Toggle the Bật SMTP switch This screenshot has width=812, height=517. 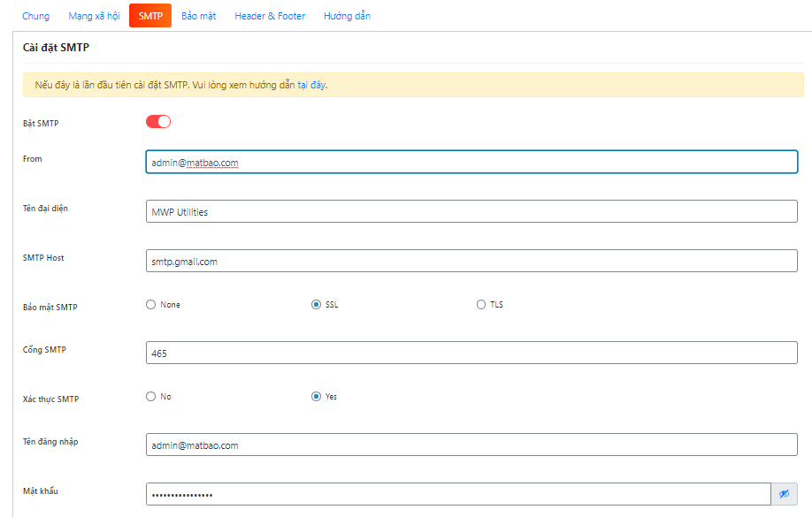[x=158, y=122]
